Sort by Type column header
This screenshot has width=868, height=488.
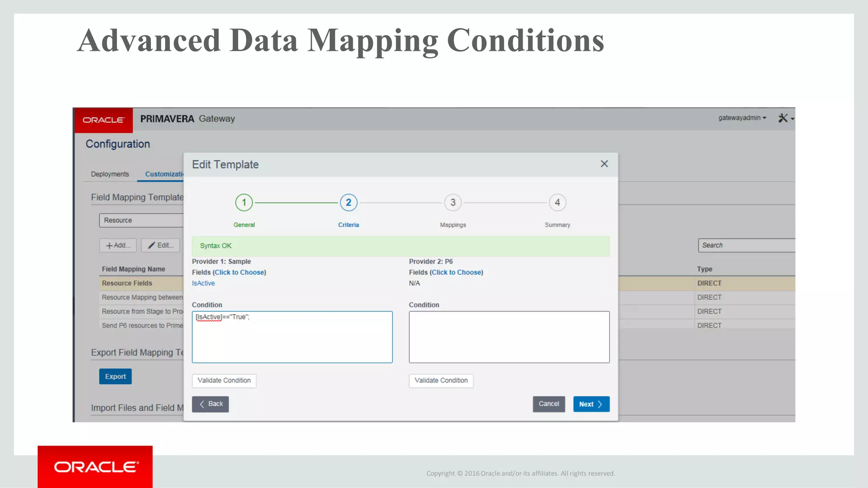tap(704, 269)
